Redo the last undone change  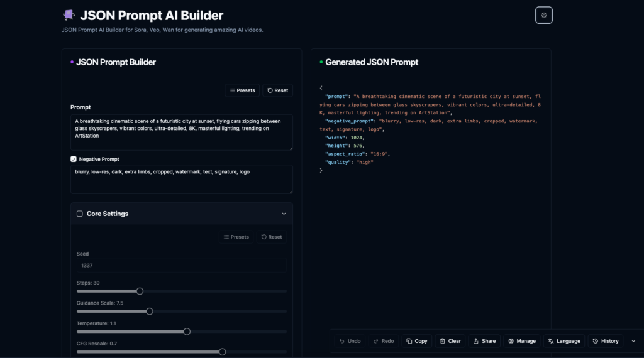coord(383,341)
